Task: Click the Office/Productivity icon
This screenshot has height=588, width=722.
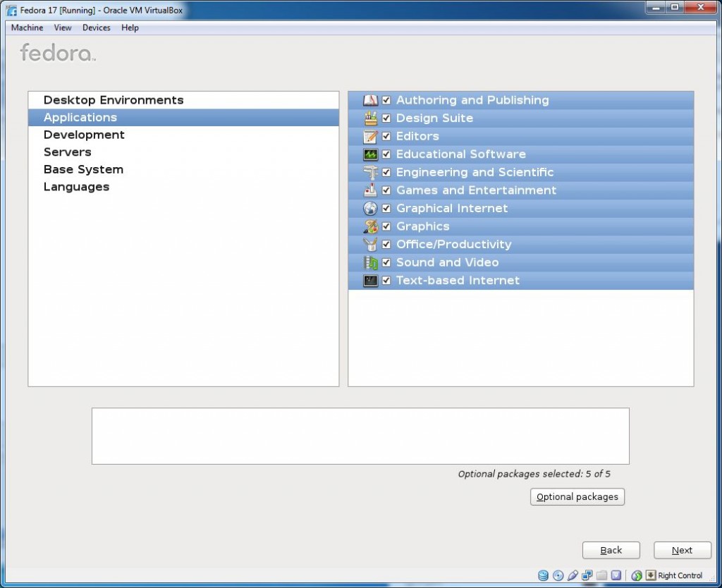Action: (370, 244)
